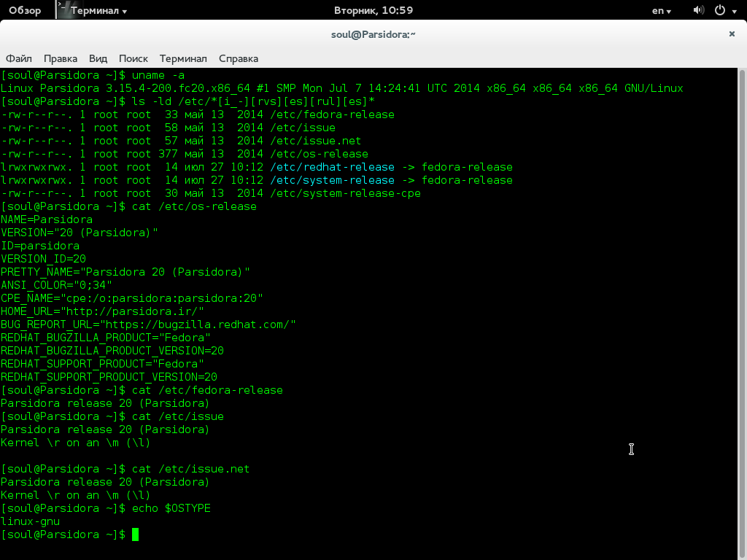This screenshot has width=747, height=560.
Task: Open the Терминал menu in menu bar
Action: (x=183, y=58)
